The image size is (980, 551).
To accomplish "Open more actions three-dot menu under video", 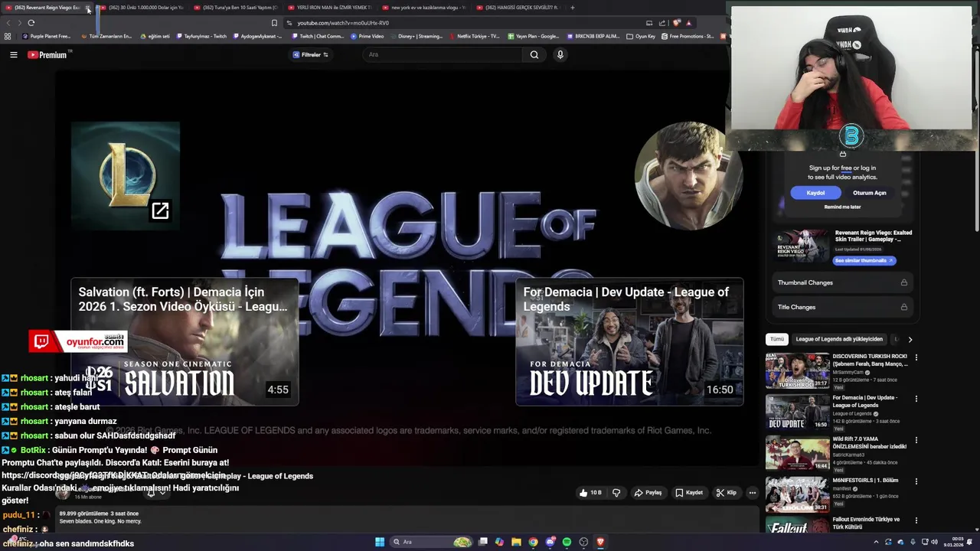I will coord(753,493).
